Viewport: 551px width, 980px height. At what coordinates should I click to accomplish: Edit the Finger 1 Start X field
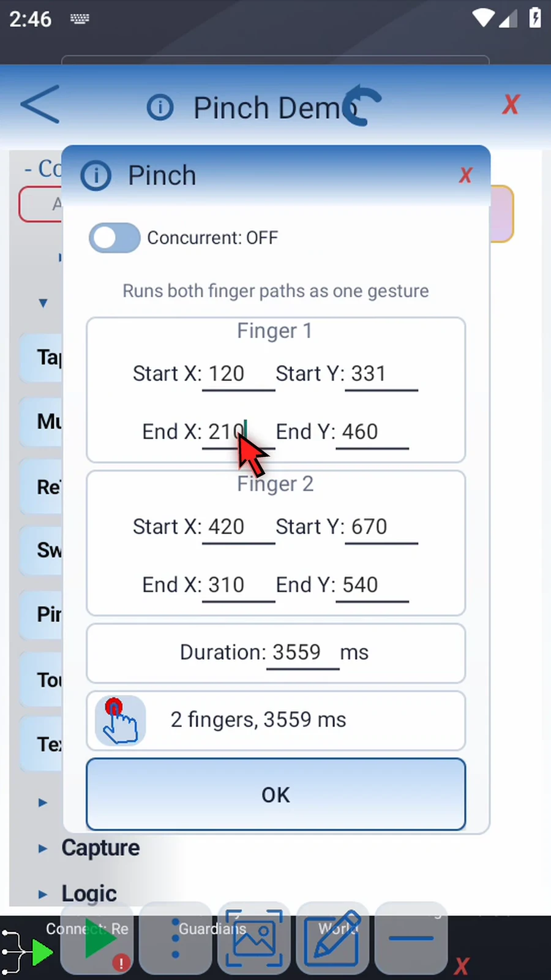click(x=239, y=375)
